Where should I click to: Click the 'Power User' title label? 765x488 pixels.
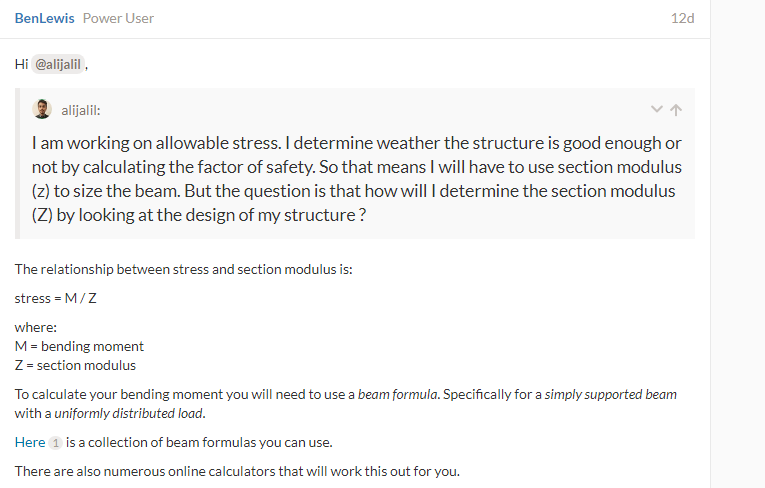point(118,18)
